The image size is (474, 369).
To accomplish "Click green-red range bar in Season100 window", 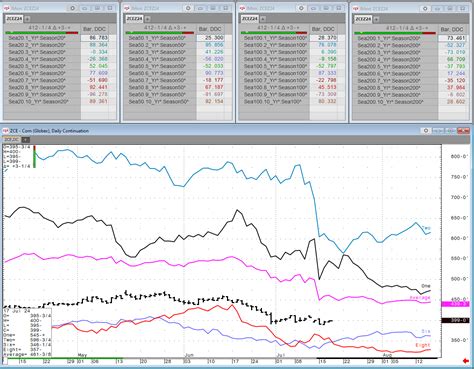I will coord(274,33).
